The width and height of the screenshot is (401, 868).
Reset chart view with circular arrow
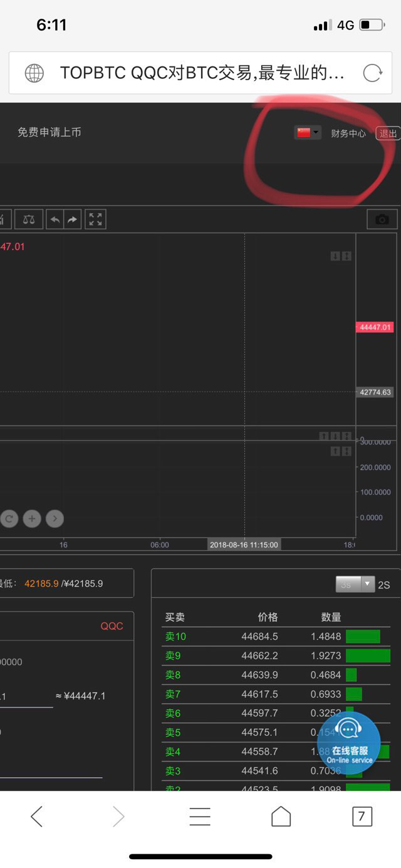(x=9, y=518)
